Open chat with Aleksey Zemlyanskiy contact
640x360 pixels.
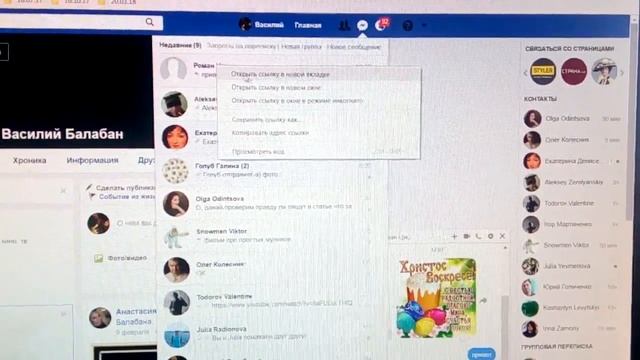coord(572,182)
